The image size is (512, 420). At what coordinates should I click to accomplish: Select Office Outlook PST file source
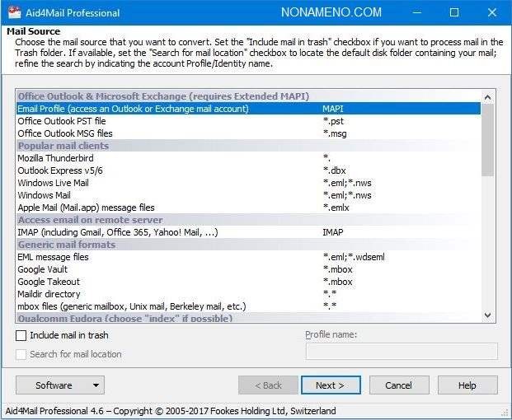pos(62,121)
